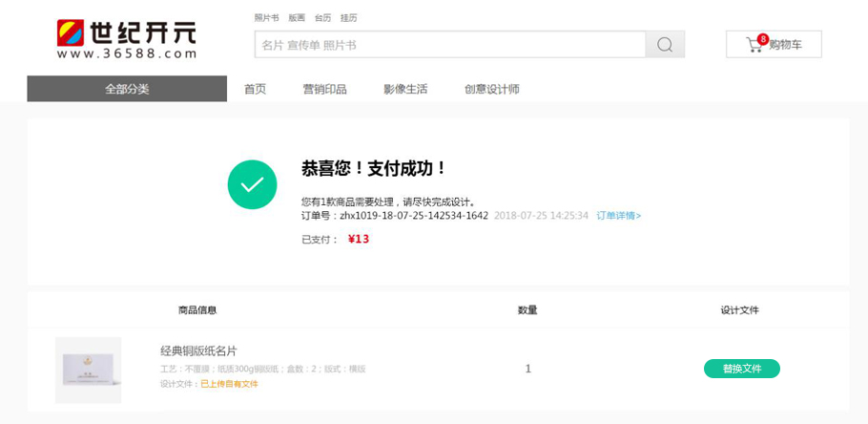Viewport: 868px width, 424px height.
Task: Select the 照片书 quick search link
Action: pos(266,18)
